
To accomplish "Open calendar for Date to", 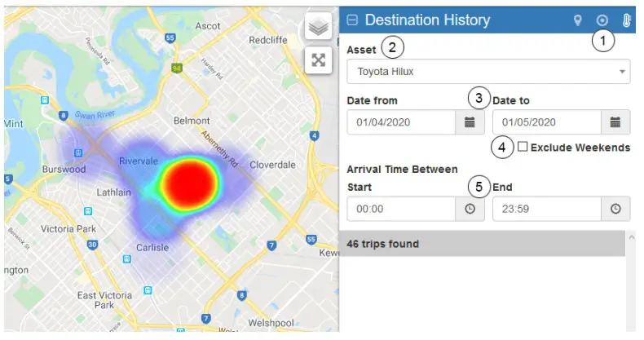I will point(615,122).
